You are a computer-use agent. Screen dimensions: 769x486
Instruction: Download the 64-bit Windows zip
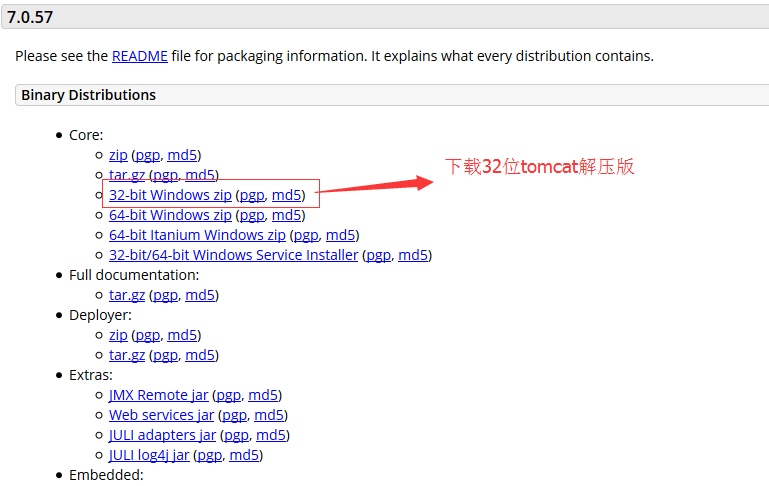click(170, 215)
